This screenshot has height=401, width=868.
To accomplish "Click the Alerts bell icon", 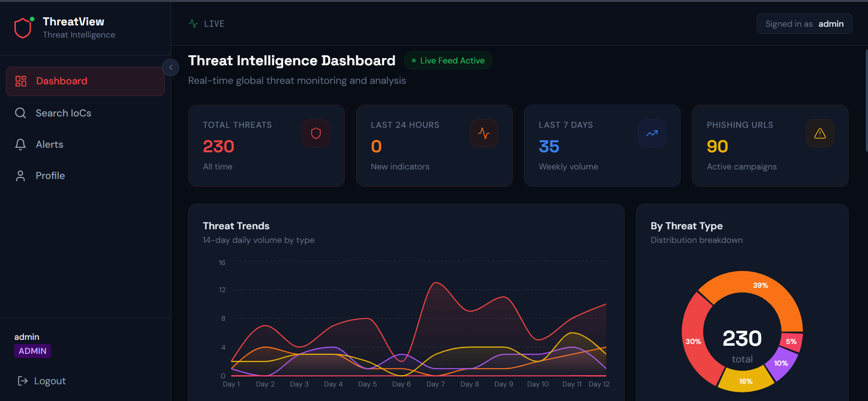I will [x=20, y=144].
